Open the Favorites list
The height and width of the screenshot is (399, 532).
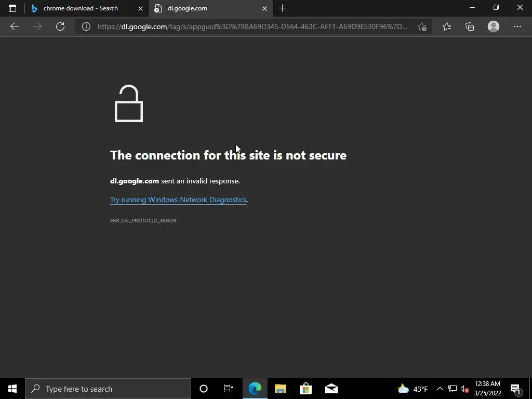tap(447, 26)
